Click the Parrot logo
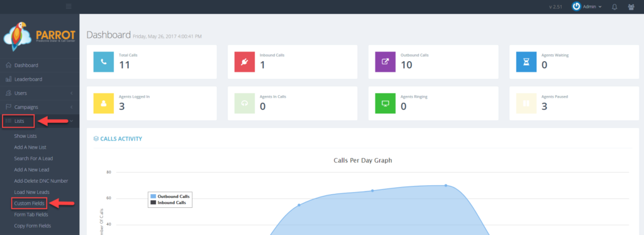Image resolution: width=644 pixels, height=235 pixels. point(40,36)
